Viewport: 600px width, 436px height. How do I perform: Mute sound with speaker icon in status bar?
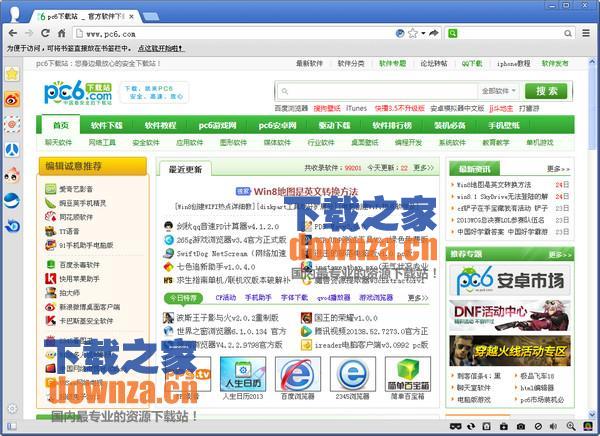tap(553, 426)
